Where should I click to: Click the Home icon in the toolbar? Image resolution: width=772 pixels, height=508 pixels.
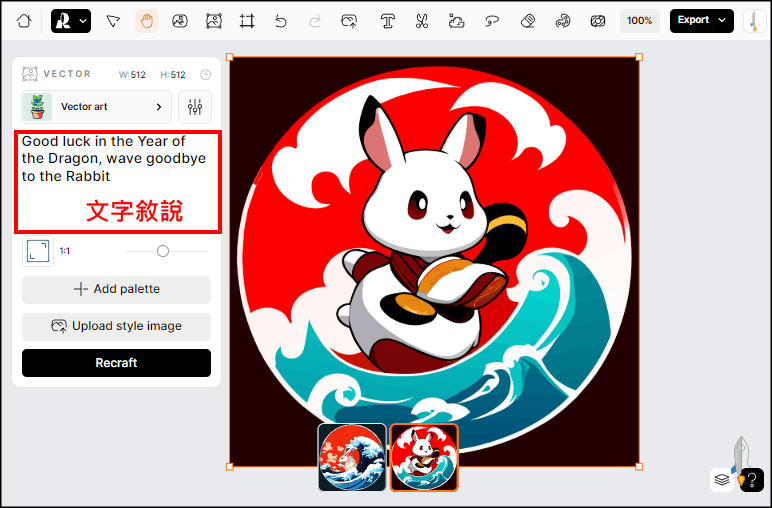24,21
